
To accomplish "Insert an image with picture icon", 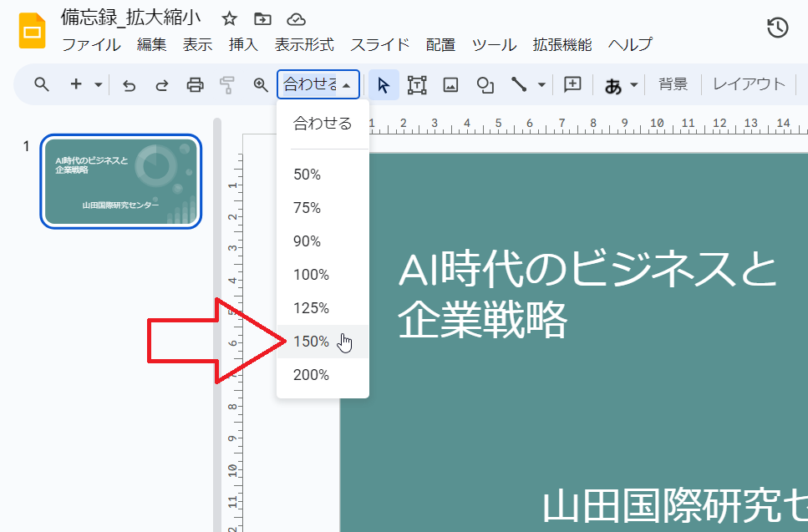I will tap(451, 85).
